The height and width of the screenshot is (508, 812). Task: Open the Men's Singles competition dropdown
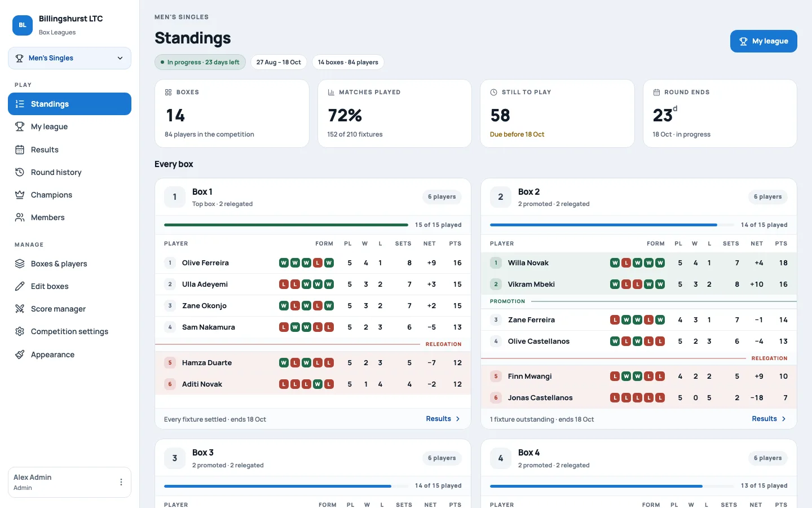click(x=69, y=58)
